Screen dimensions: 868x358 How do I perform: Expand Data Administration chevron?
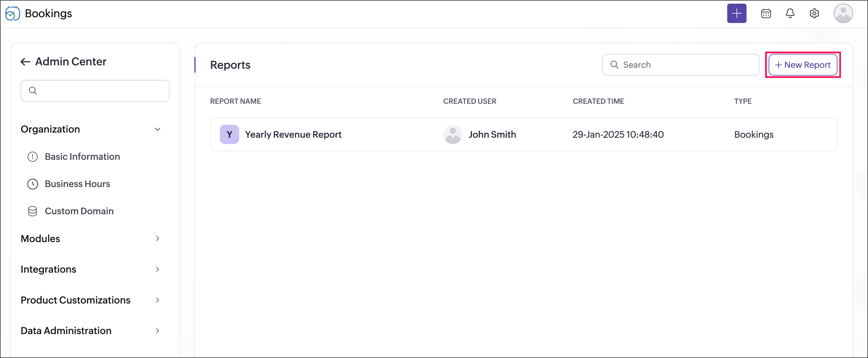157,331
